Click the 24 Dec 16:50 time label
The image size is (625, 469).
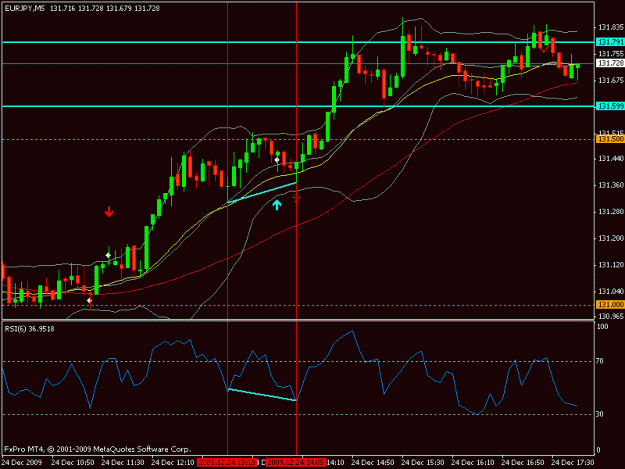pos(523,463)
